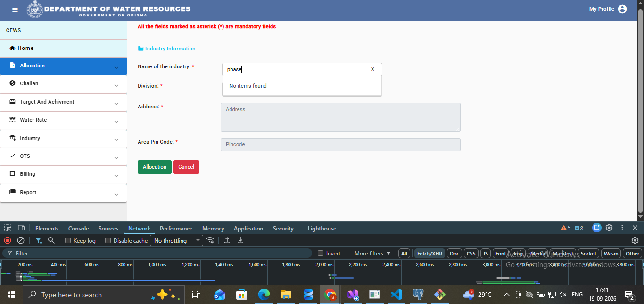Screen dimensions: 644x304
Task: Enable the Keep log checkbox
Action: pos(68,240)
